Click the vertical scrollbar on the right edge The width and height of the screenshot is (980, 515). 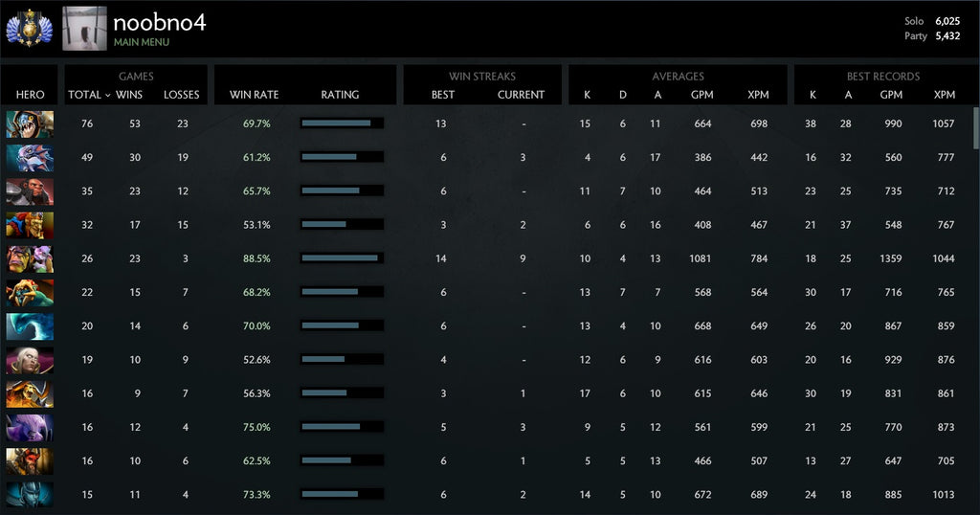pos(975,128)
